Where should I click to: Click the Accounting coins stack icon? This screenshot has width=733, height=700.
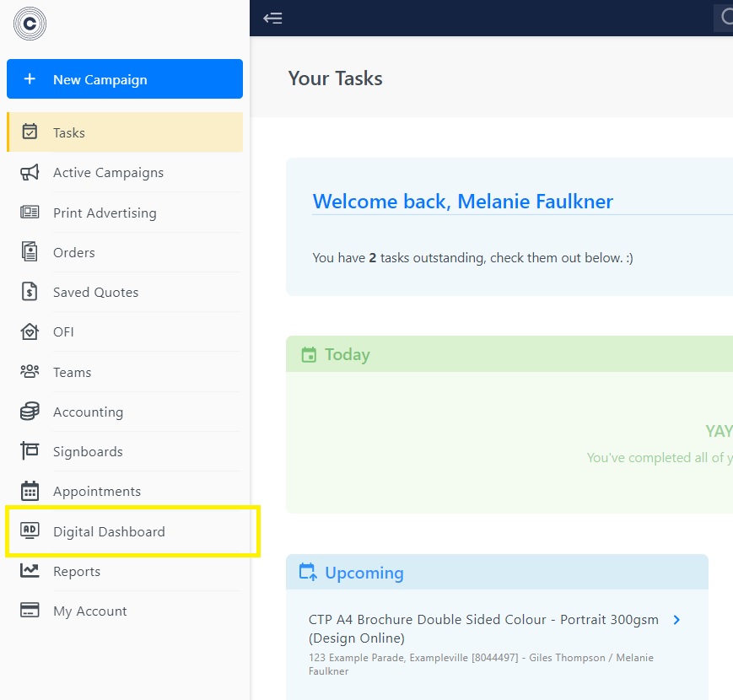[30, 412]
